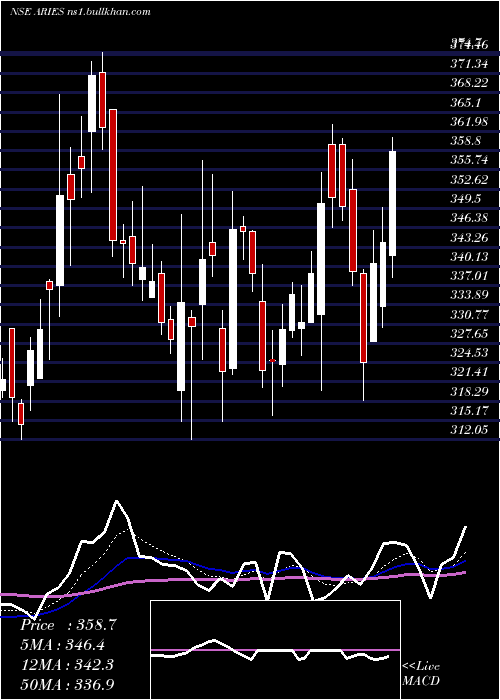Click the 5MA : 346.4 readout

[62, 645]
